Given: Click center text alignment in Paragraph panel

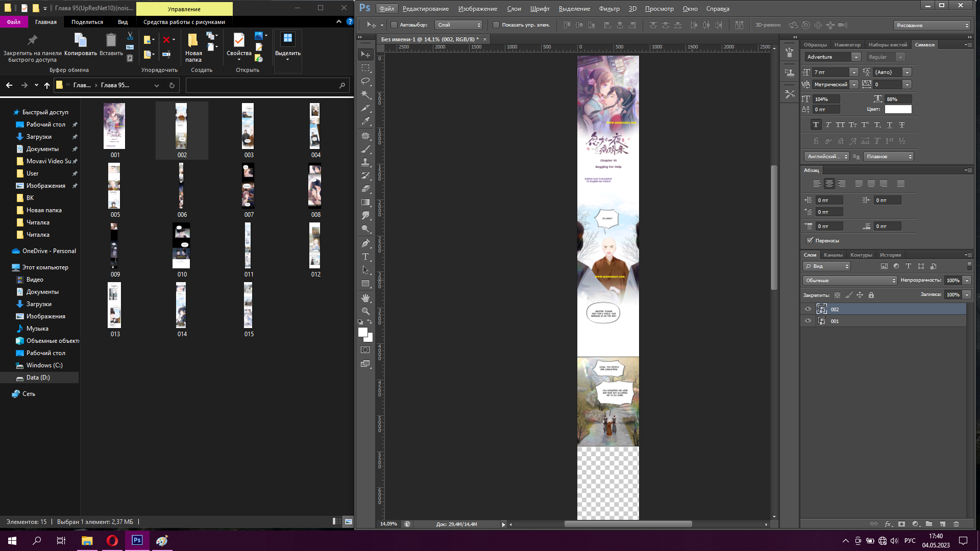Looking at the screenshot, I should tap(829, 184).
